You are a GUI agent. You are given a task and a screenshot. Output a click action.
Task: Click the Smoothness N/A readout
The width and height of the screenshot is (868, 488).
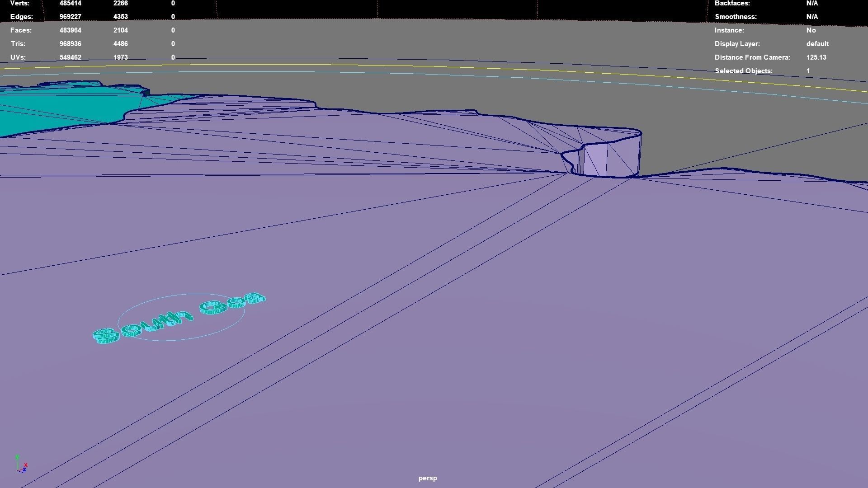click(x=811, y=17)
